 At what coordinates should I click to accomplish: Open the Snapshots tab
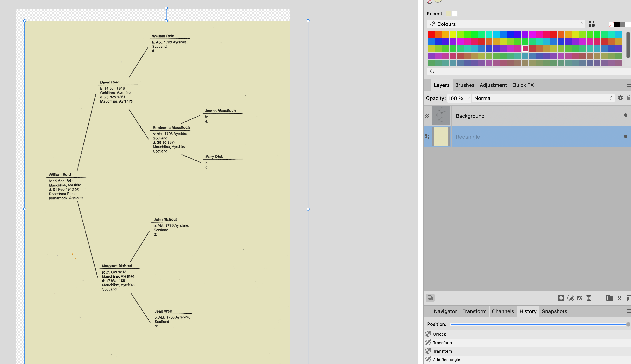pyautogui.click(x=554, y=311)
